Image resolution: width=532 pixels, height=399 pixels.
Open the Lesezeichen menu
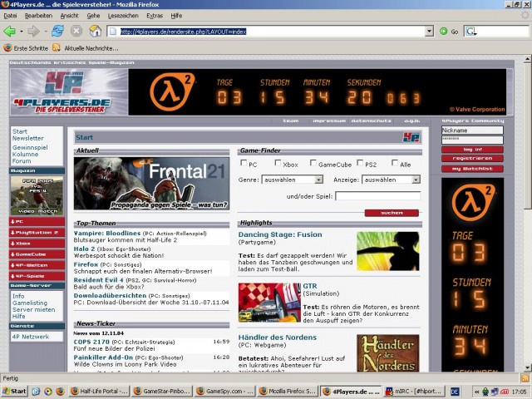click(123, 16)
